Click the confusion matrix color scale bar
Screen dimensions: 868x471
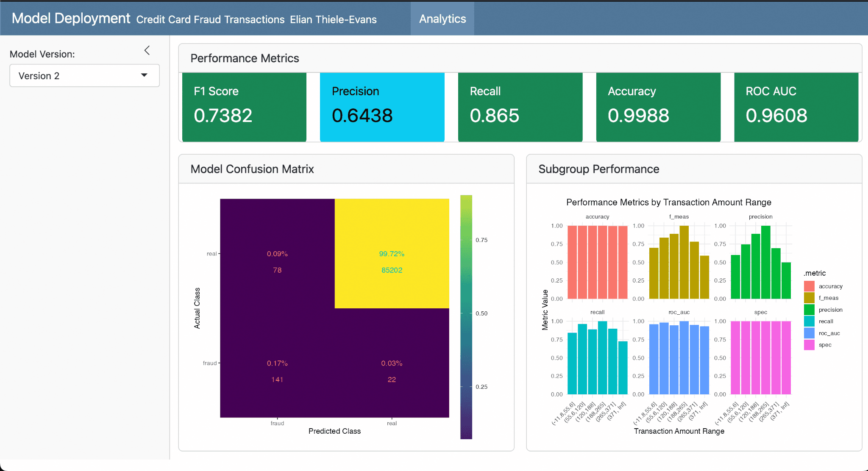click(x=466, y=317)
